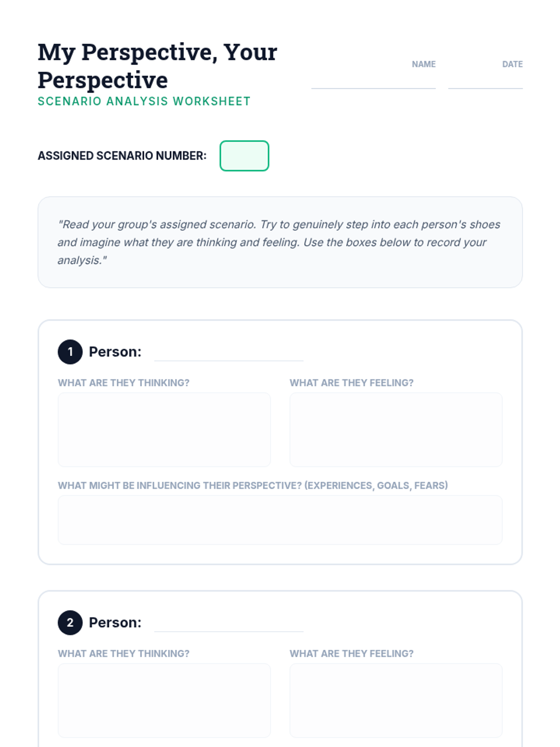Select the Assigned Scenario Number box
The image size is (560, 747).
[244, 156]
